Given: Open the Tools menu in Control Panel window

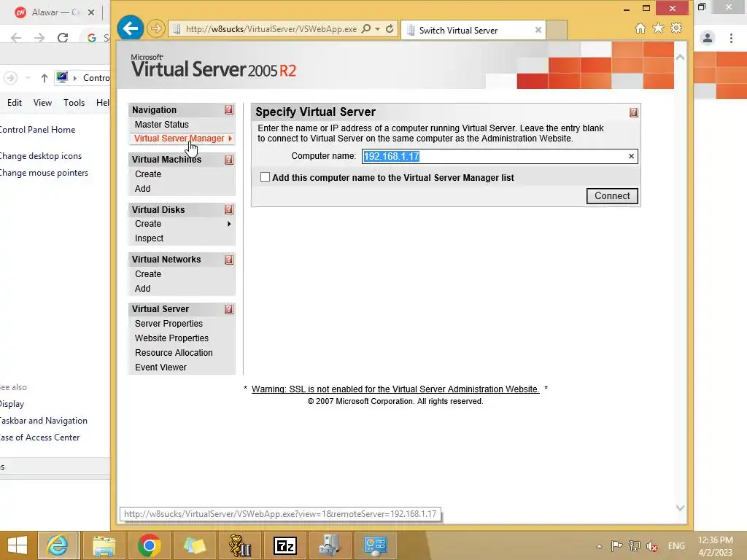Looking at the screenshot, I should tap(74, 103).
